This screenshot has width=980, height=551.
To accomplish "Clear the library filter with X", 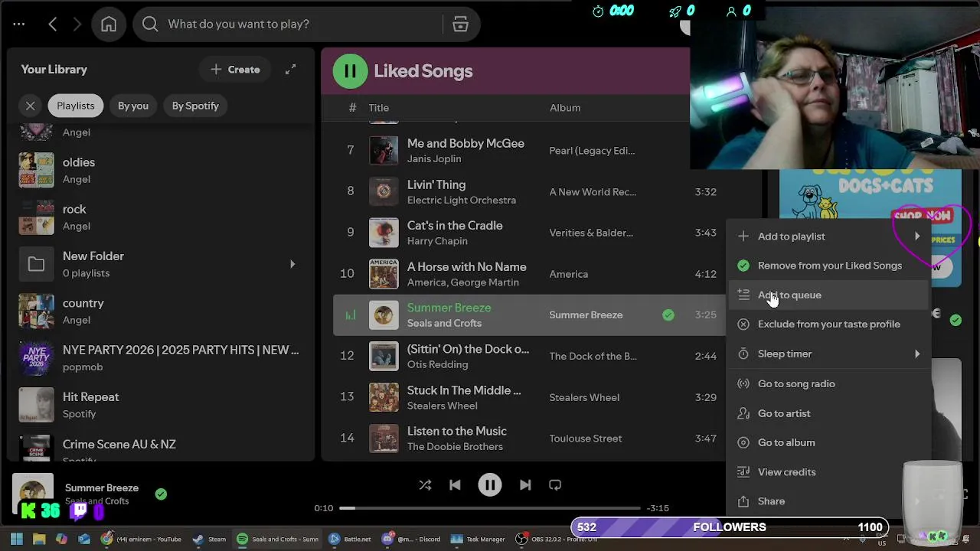I will coord(31,106).
